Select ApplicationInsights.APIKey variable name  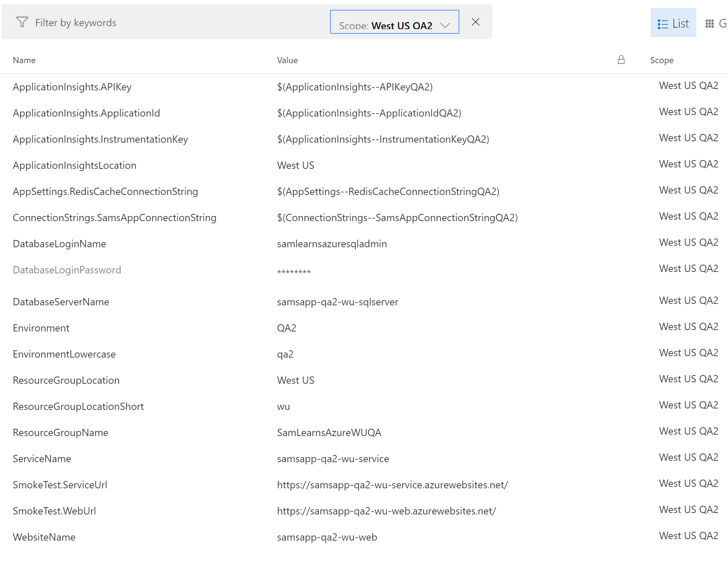(72, 87)
